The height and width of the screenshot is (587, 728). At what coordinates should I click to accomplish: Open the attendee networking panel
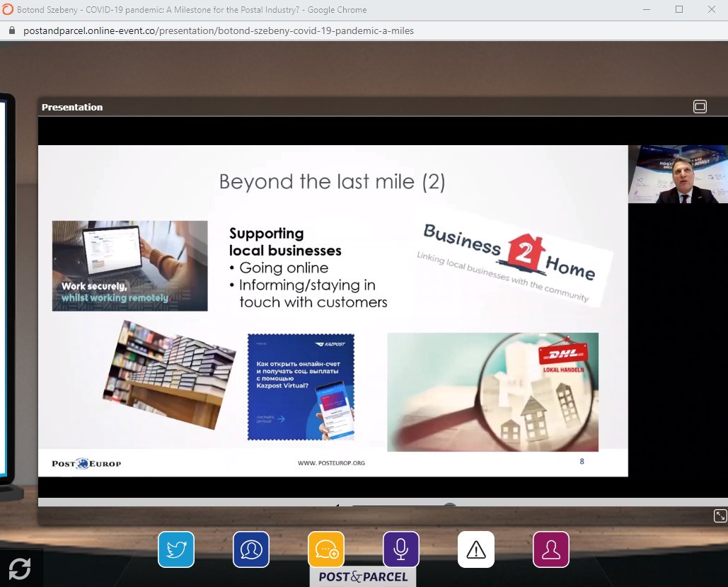click(250, 549)
